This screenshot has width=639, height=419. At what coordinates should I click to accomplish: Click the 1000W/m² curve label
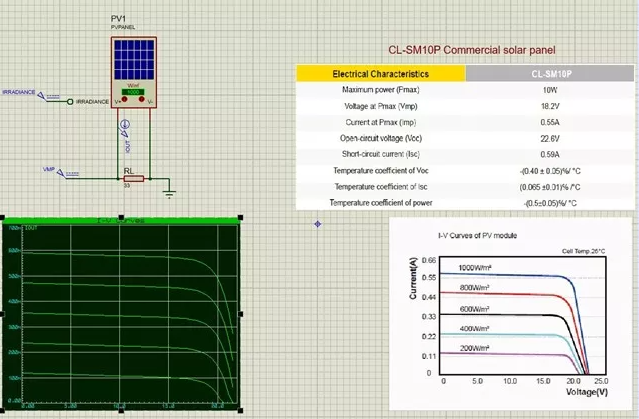[x=475, y=268]
